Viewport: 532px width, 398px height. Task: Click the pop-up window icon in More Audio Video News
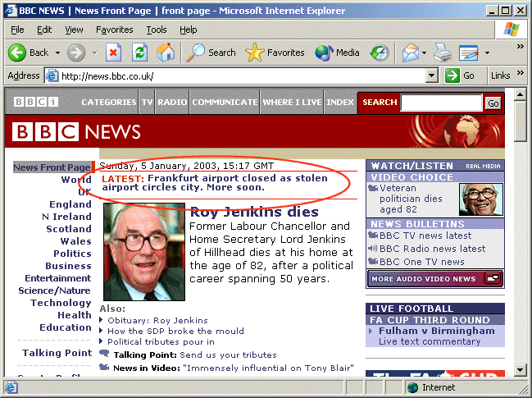point(493,278)
